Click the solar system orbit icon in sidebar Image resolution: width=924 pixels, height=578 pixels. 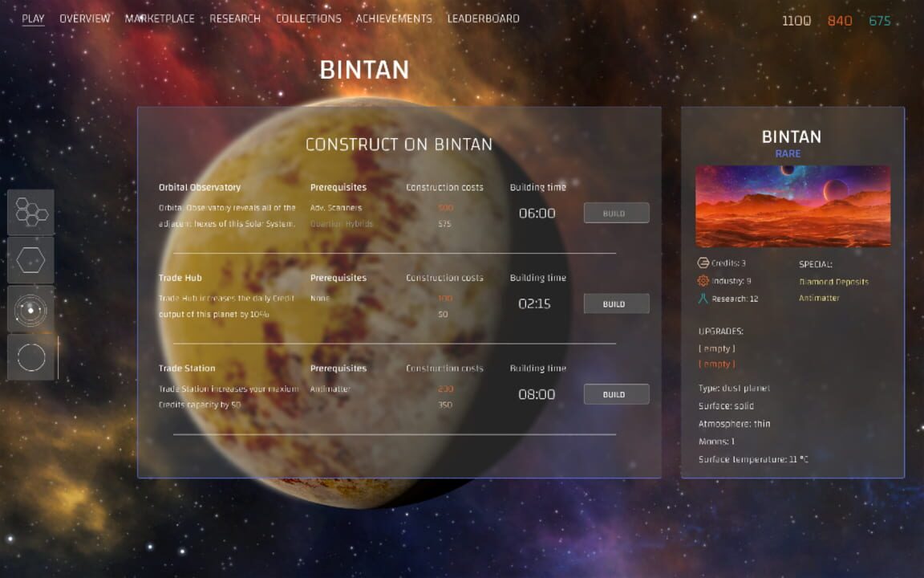pyautogui.click(x=30, y=308)
